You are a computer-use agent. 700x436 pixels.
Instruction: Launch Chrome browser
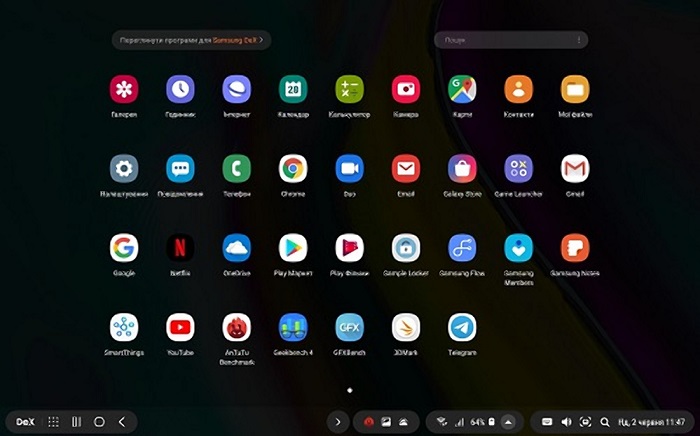(293, 169)
